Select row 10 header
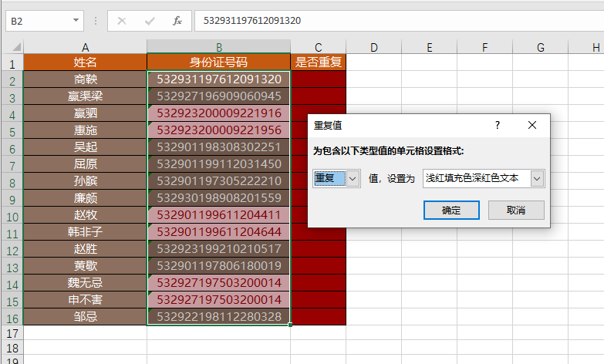 pos(12,216)
